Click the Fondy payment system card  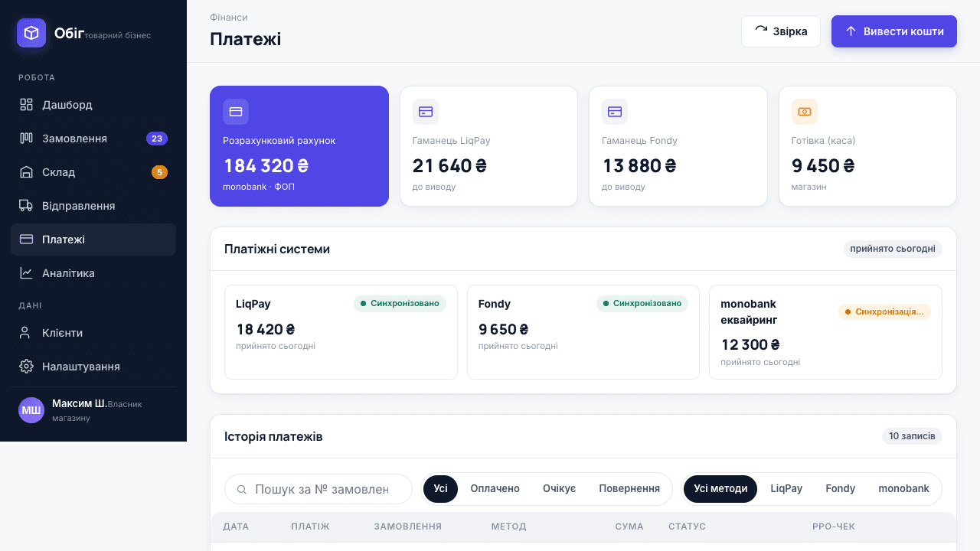pos(583,332)
